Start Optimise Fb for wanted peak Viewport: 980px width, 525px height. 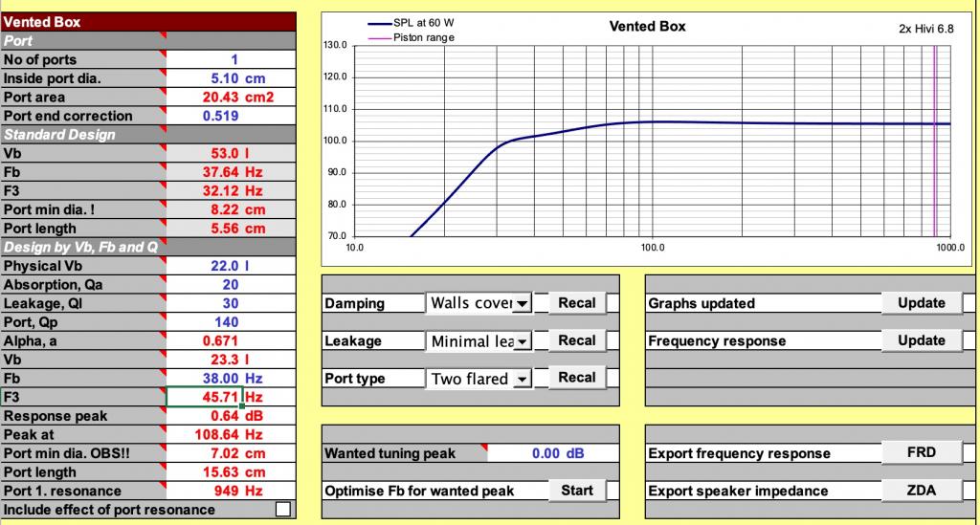click(576, 490)
